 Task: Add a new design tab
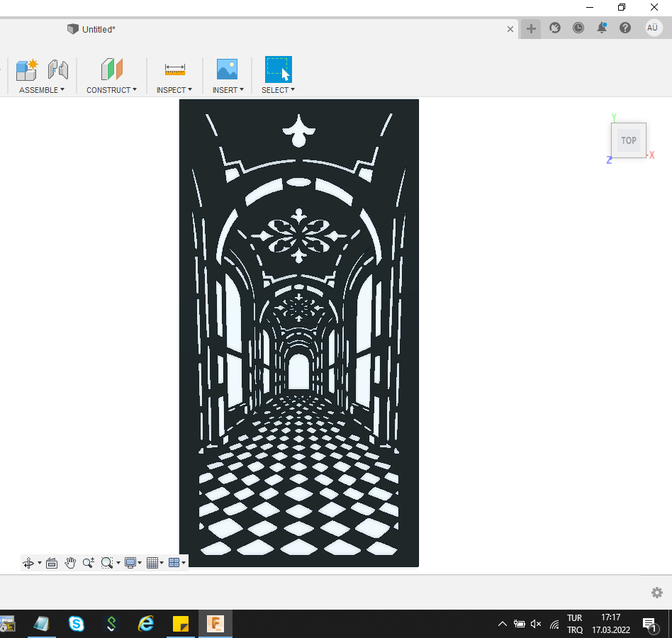pyautogui.click(x=531, y=28)
